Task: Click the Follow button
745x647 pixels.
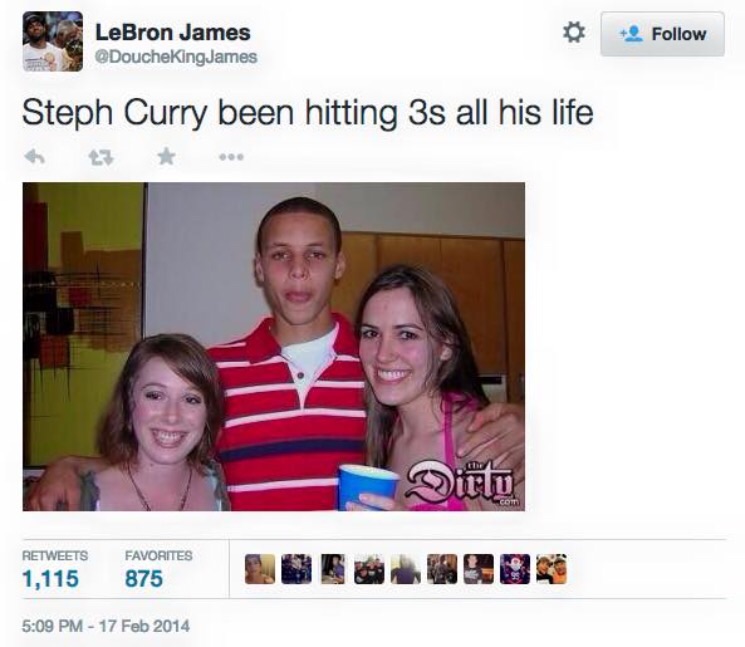Action: tap(662, 34)
